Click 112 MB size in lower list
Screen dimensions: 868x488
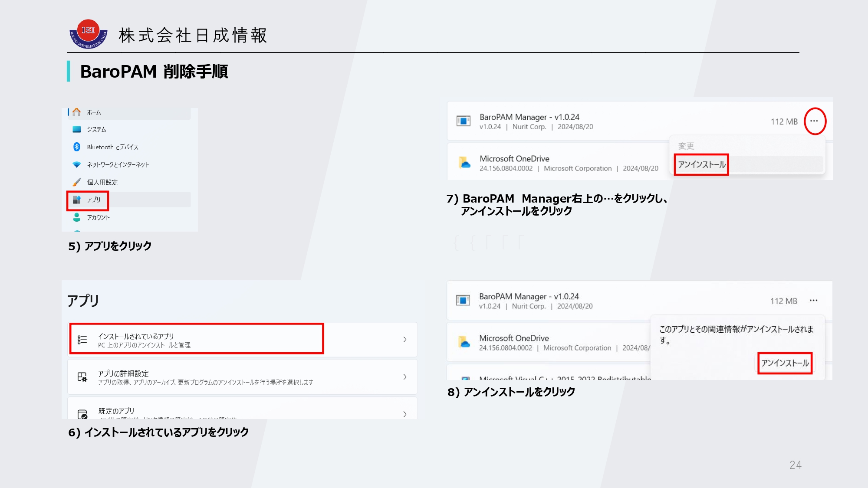(784, 301)
